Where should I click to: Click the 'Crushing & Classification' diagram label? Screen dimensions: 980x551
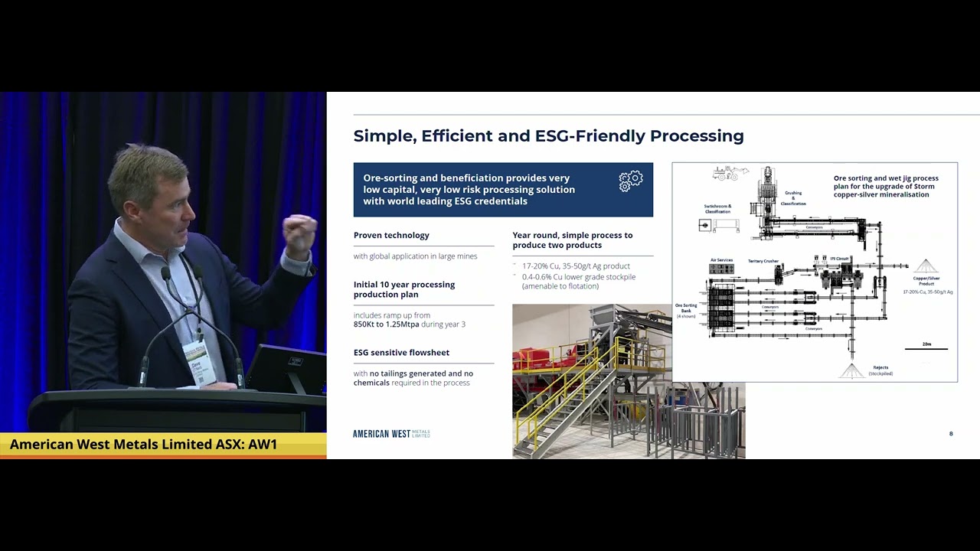tap(793, 198)
